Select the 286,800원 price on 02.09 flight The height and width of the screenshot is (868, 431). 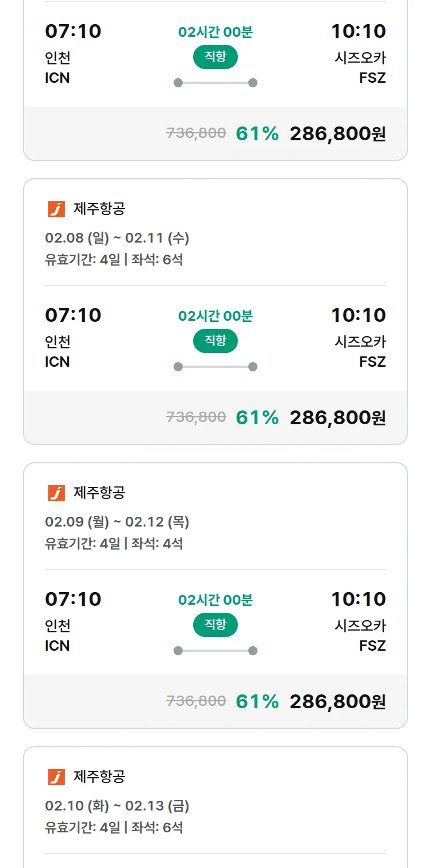(x=337, y=702)
